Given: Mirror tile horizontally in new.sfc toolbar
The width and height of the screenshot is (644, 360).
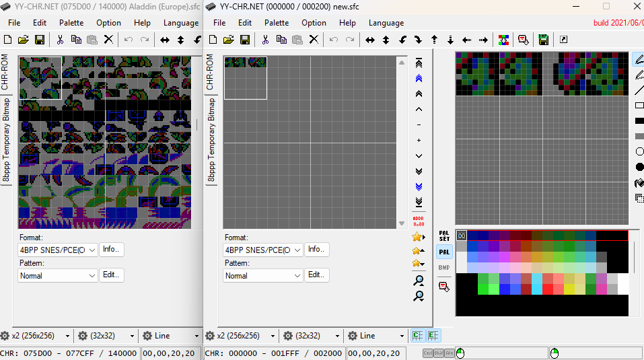Looking at the screenshot, I should [370, 40].
